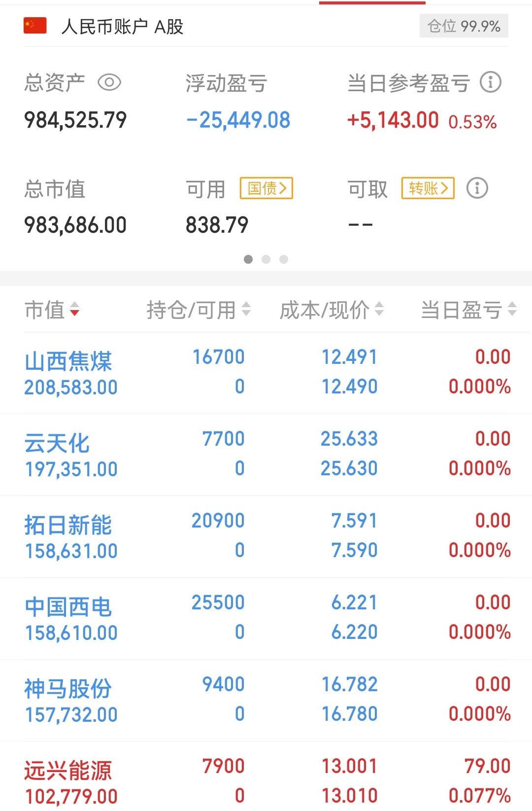Open 中国西电 holding row
This screenshot has width=532, height=811.
click(266, 618)
